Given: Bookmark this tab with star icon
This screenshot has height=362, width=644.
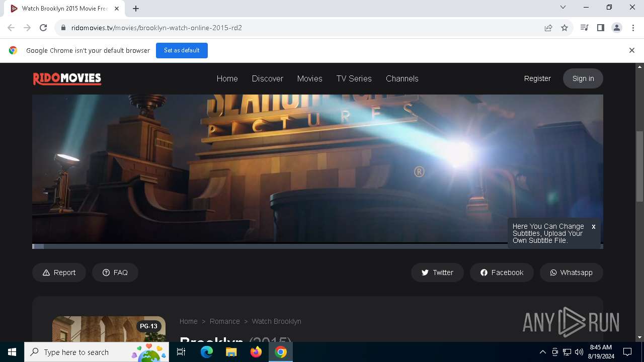Looking at the screenshot, I should tap(565, 28).
